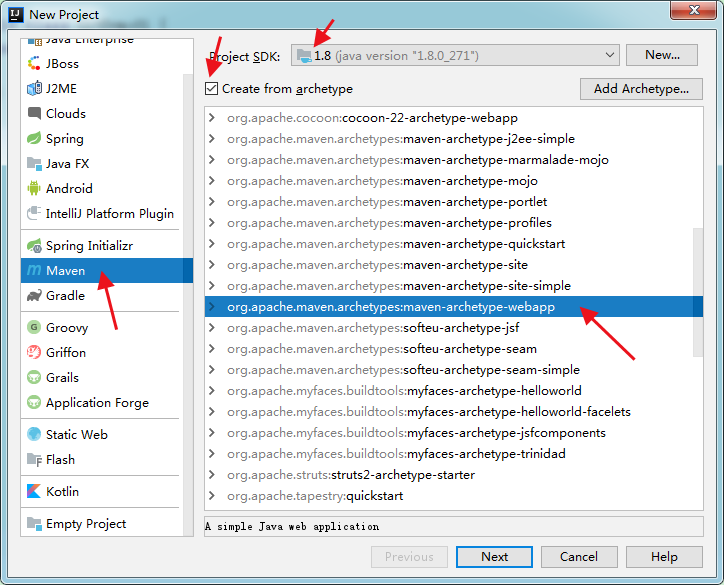The image size is (724, 585).
Task: Expand maven-archetype-quickstart node
Action: 212,244
